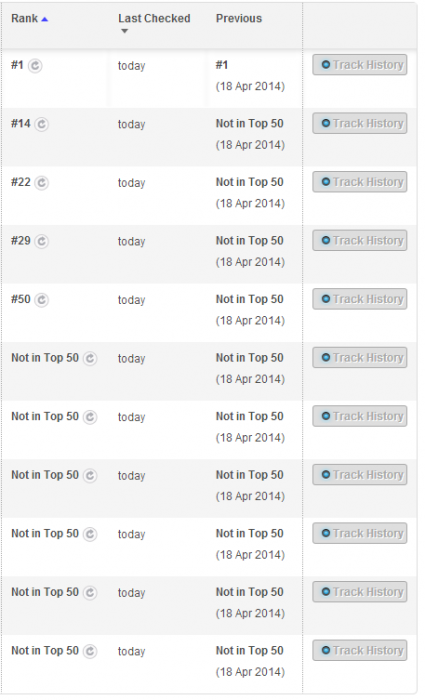This screenshot has height=700, width=425.
Task: Click the Previous column header
Action: (239, 18)
